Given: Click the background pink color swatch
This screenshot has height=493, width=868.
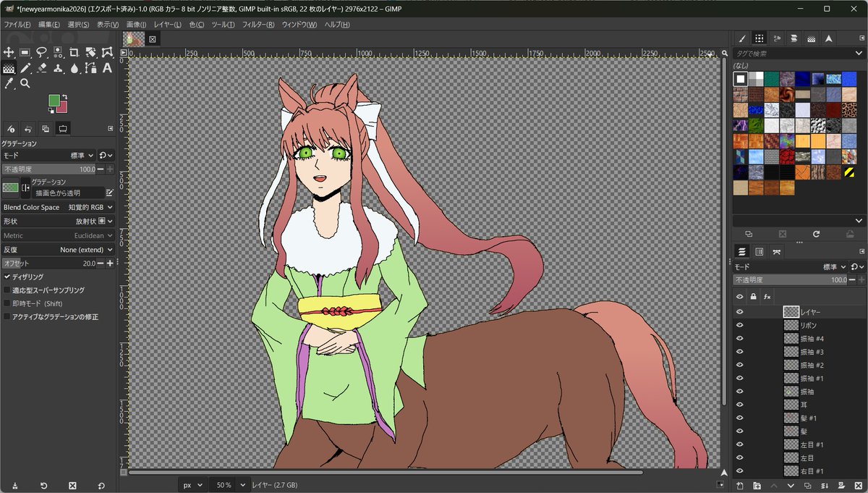Looking at the screenshot, I should tap(63, 109).
